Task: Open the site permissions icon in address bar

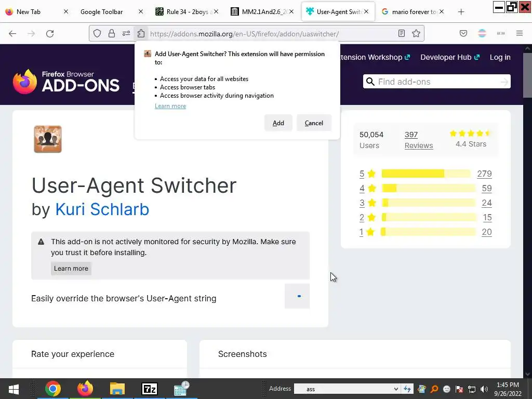Action: click(x=126, y=33)
